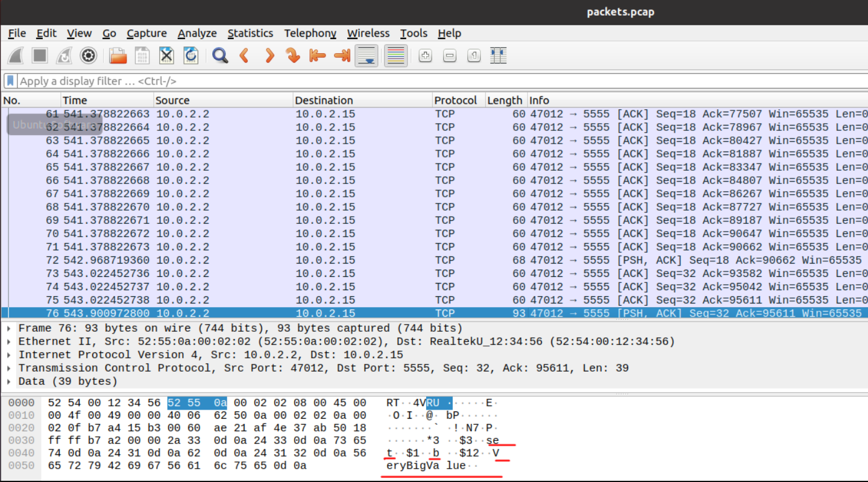This screenshot has height=482, width=868.
Task: Toggle auto-scroll during live capture
Action: 366,56
